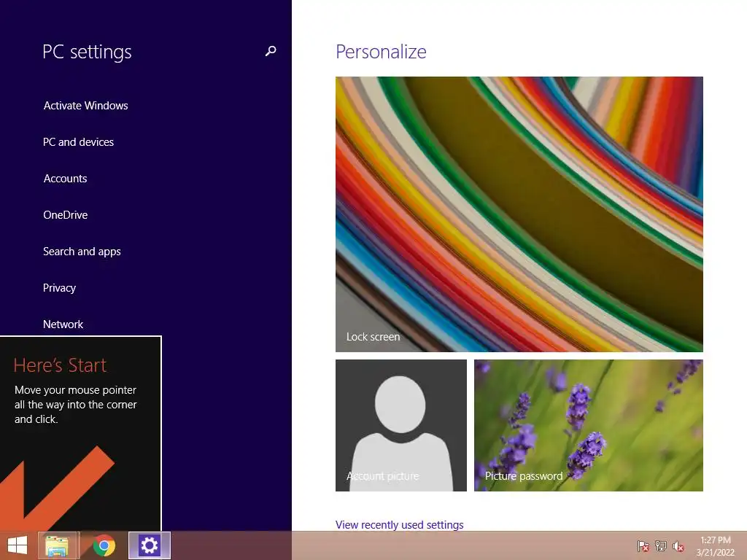Open the network status tray icon
Image resolution: width=747 pixels, height=560 pixels.
click(661, 545)
